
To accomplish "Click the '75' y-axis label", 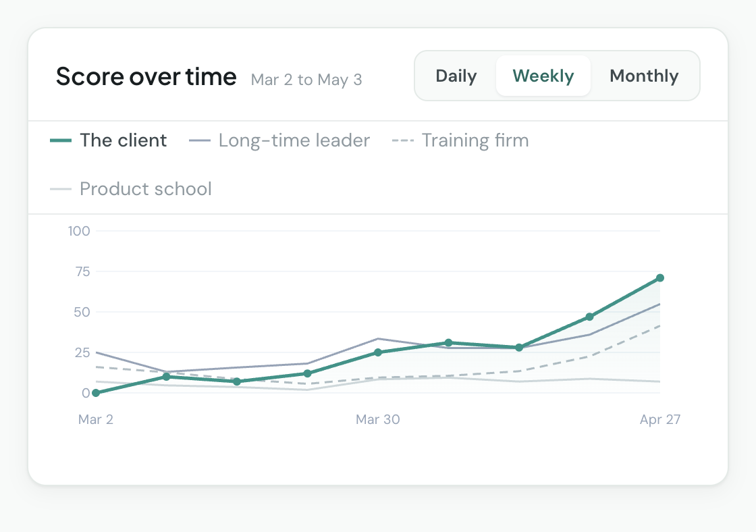I will [x=83, y=271].
